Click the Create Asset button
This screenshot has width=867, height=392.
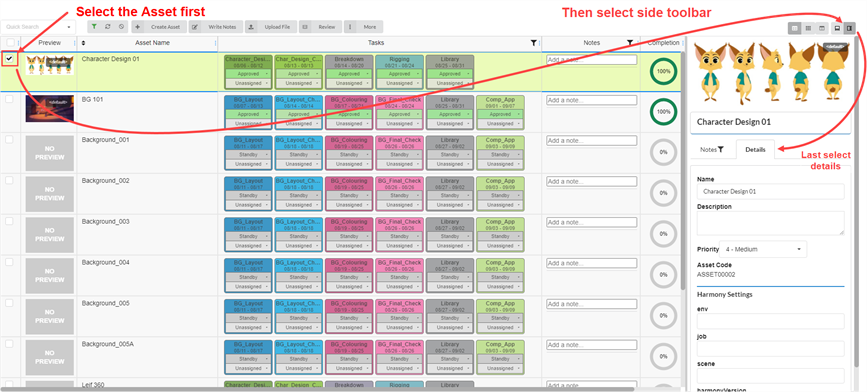pyautogui.click(x=159, y=27)
